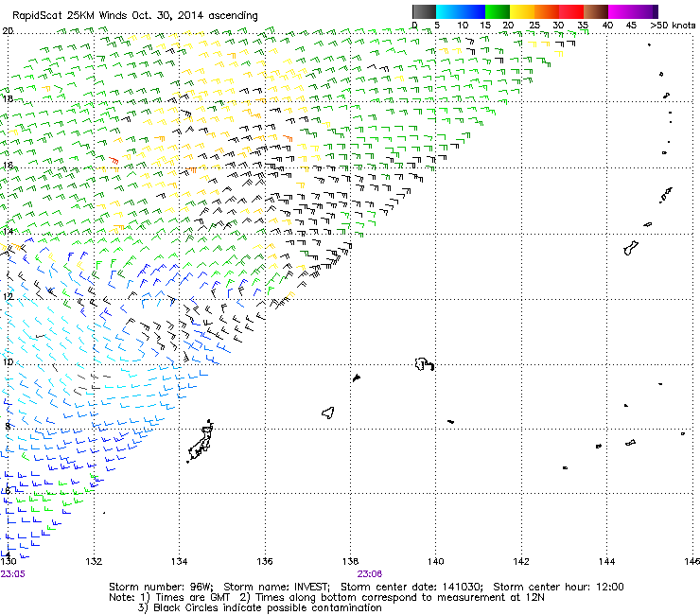Click the longitude label '136'

(265, 561)
